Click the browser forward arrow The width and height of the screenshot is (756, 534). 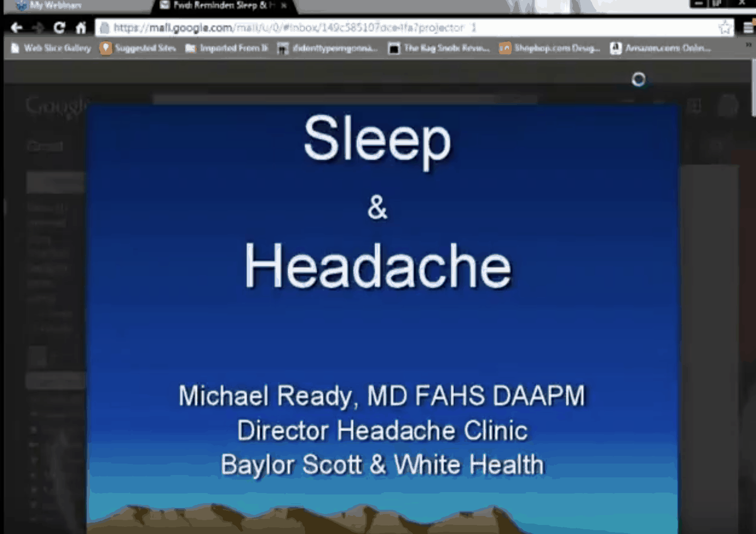[38, 28]
